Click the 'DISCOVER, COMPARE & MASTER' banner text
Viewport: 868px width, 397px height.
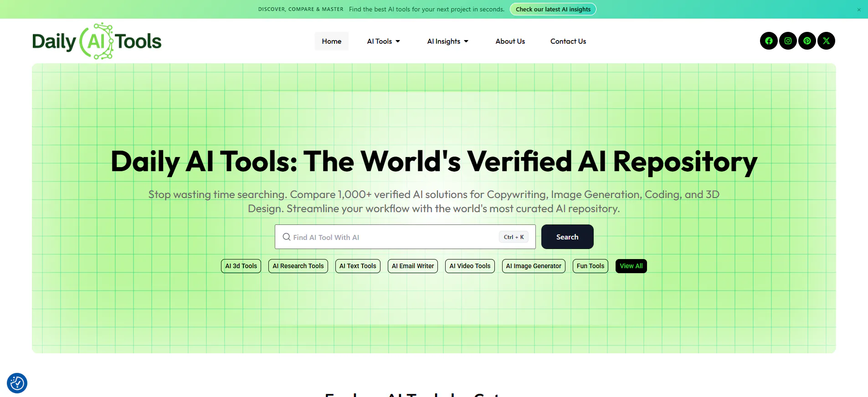point(301,9)
